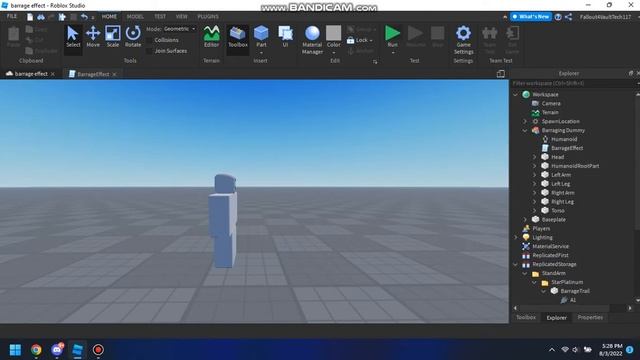Image resolution: width=640 pixels, height=360 pixels.
Task: Click Explorer horizontal scrollbar right arrow
Action: point(630,308)
